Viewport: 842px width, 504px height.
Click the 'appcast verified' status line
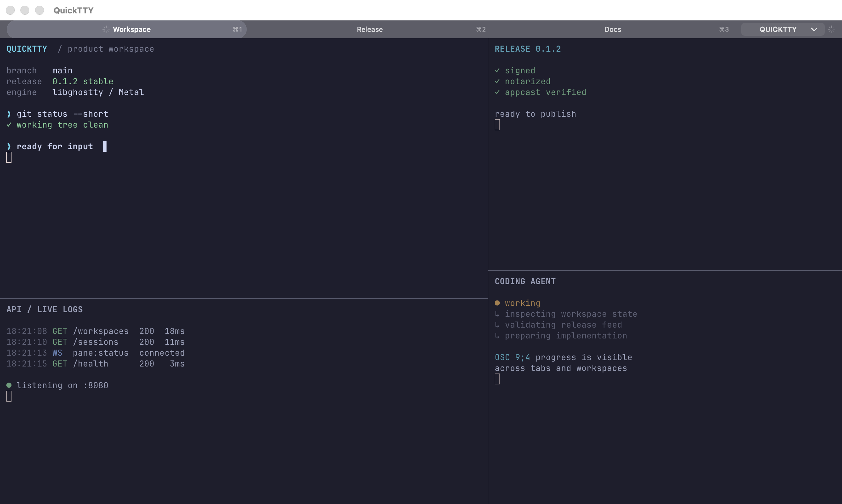(546, 93)
